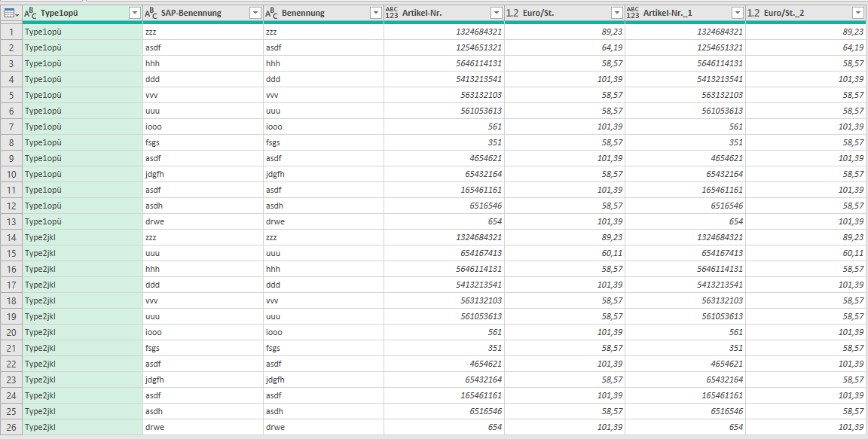Select row number 26
Screen dimensions: 868x439
coord(11,427)
